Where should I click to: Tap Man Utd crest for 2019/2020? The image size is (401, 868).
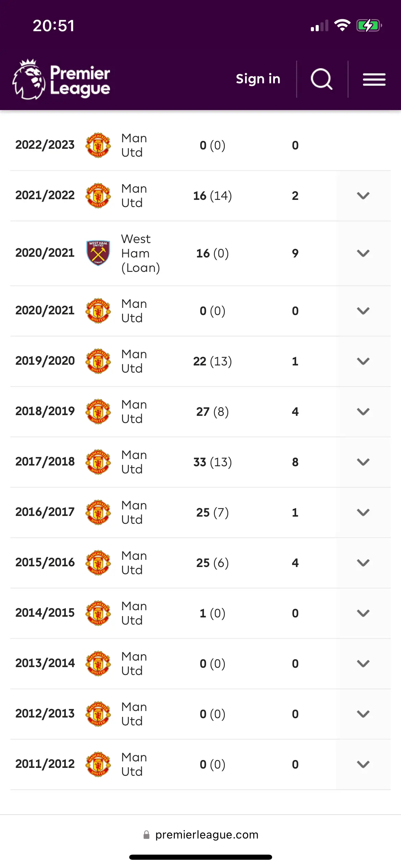(x=98, y=361)
